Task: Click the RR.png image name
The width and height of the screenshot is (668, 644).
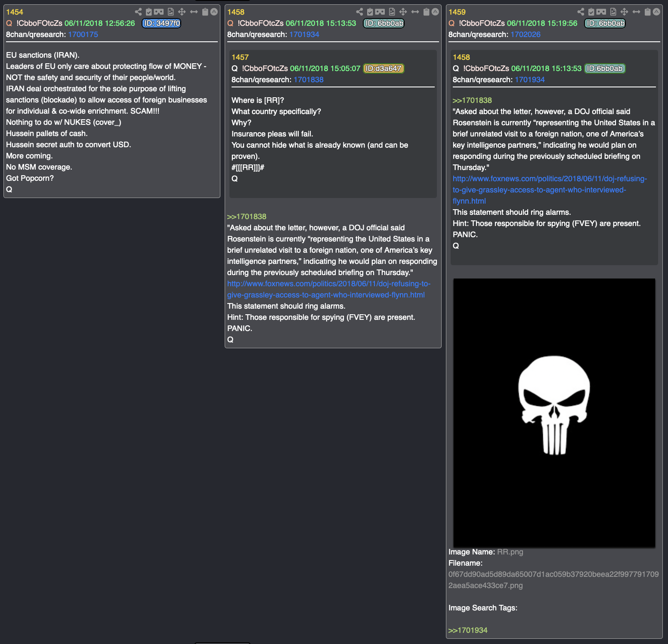Action: click(x=510, y=552)
